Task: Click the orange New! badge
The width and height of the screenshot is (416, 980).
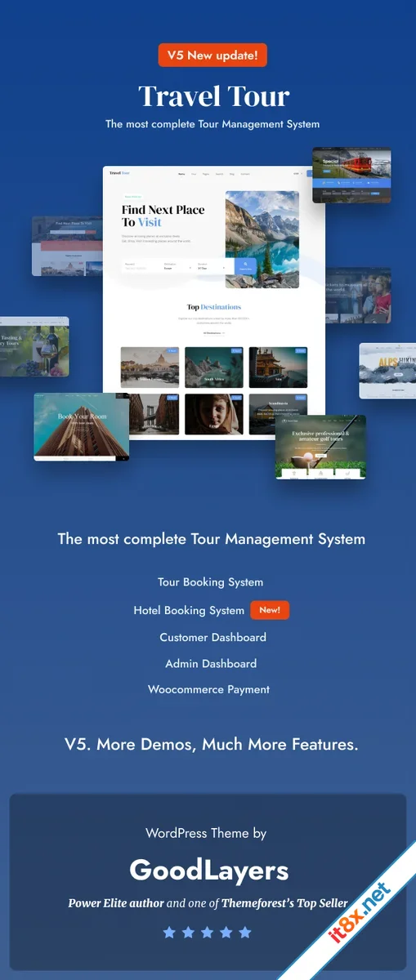Action: (270, 610)
